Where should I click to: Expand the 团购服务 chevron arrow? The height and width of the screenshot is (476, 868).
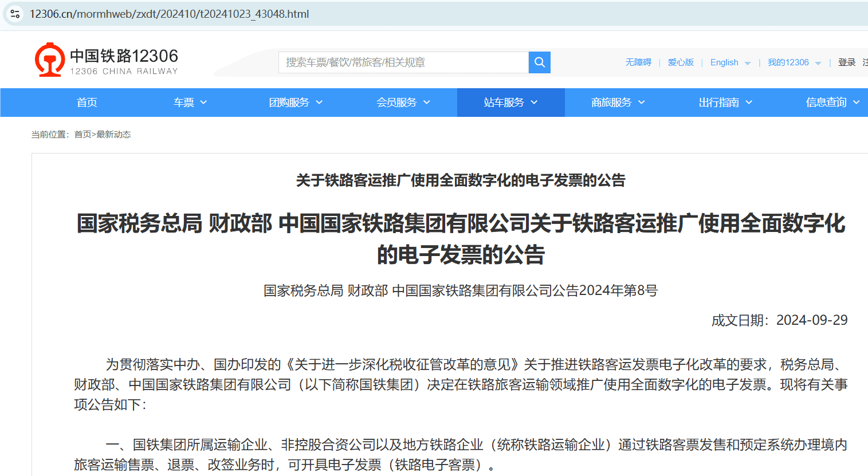coord(319,103)
